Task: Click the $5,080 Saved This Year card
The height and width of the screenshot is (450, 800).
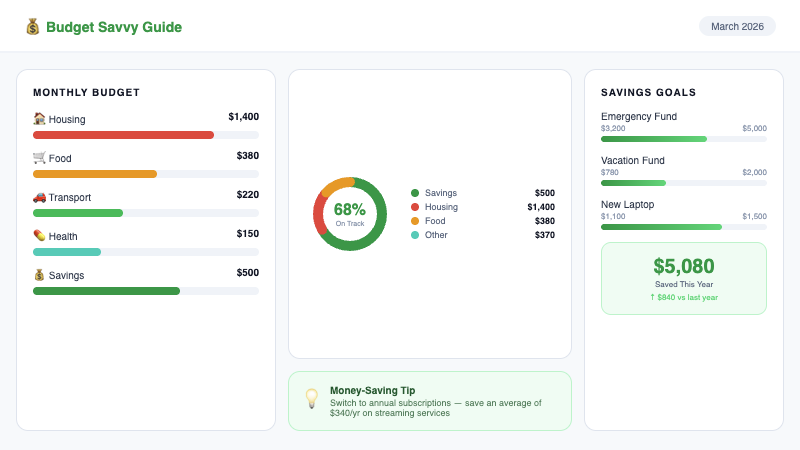Action: point(684,278)
